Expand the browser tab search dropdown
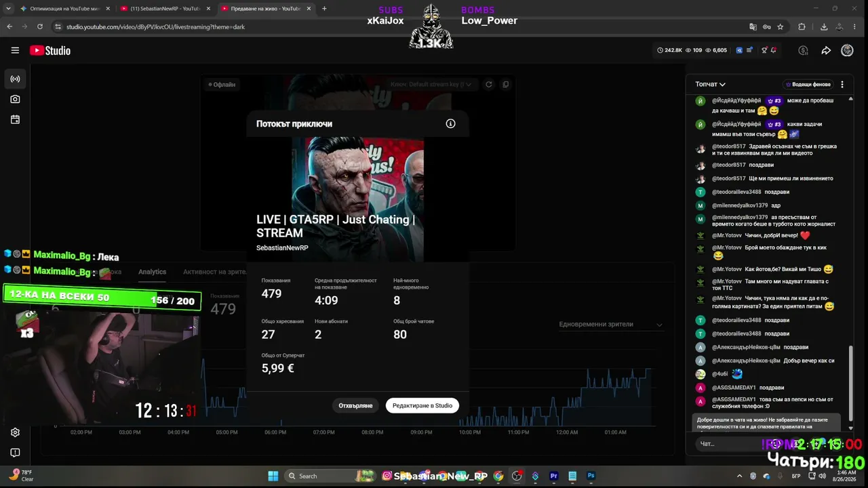The image size is (868, 488). pos(8,9)
